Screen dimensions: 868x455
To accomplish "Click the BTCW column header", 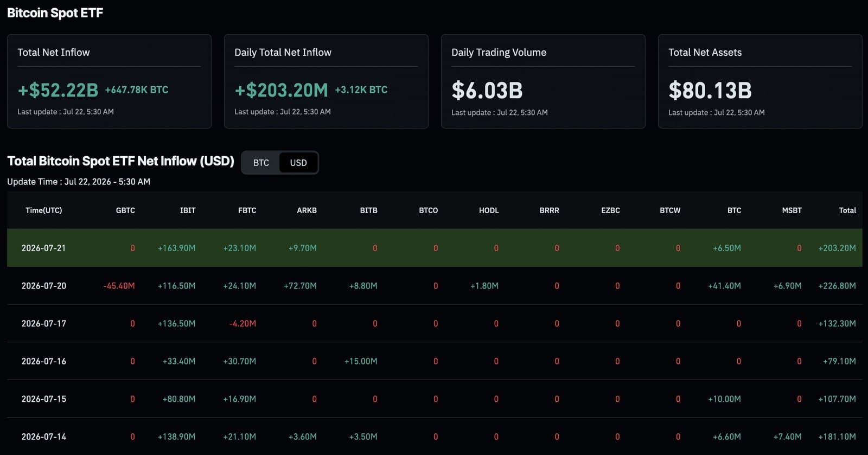I will pyautogui.click(x=670, y=210).
